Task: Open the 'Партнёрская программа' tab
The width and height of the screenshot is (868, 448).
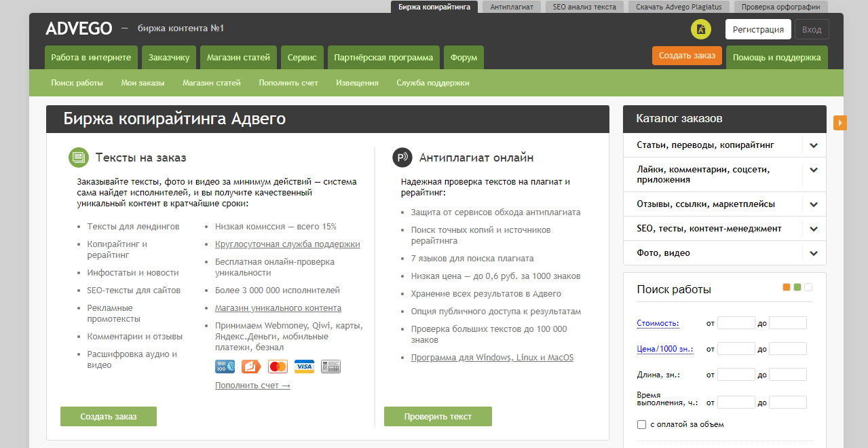Action: (383, 58)
